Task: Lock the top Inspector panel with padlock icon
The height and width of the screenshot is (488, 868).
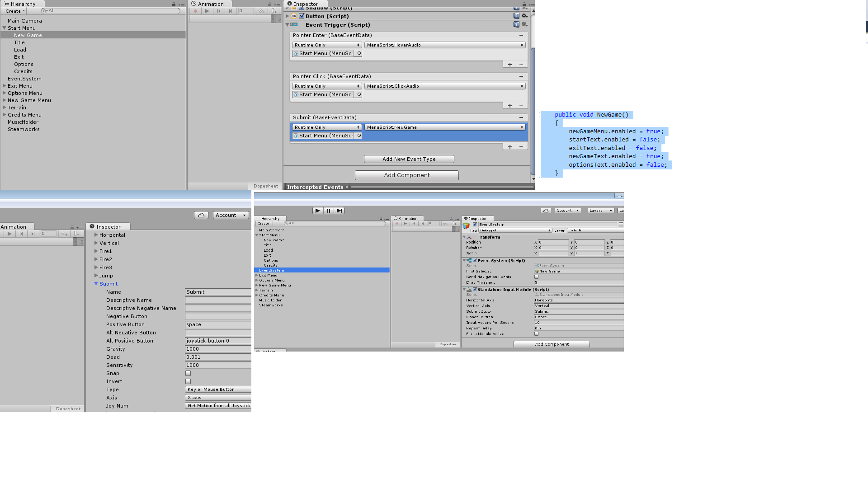Action: point(524,5)
